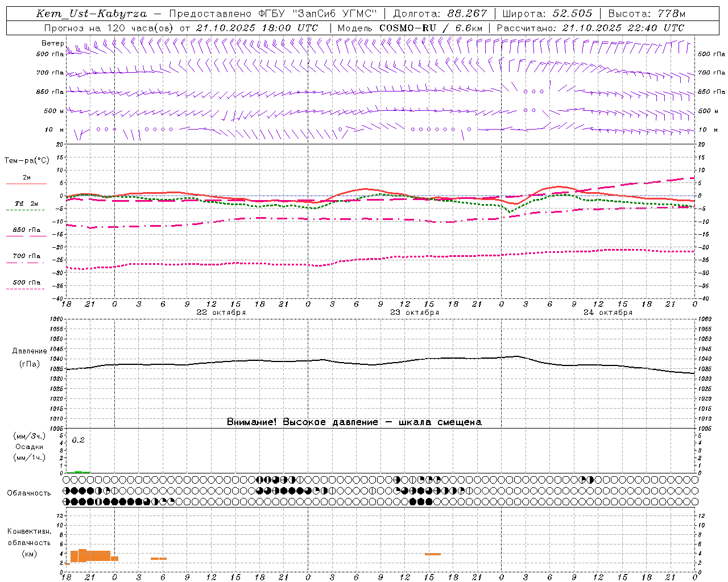
Task: Click the 'Высота: 778м' value
Action: (647, 14)
